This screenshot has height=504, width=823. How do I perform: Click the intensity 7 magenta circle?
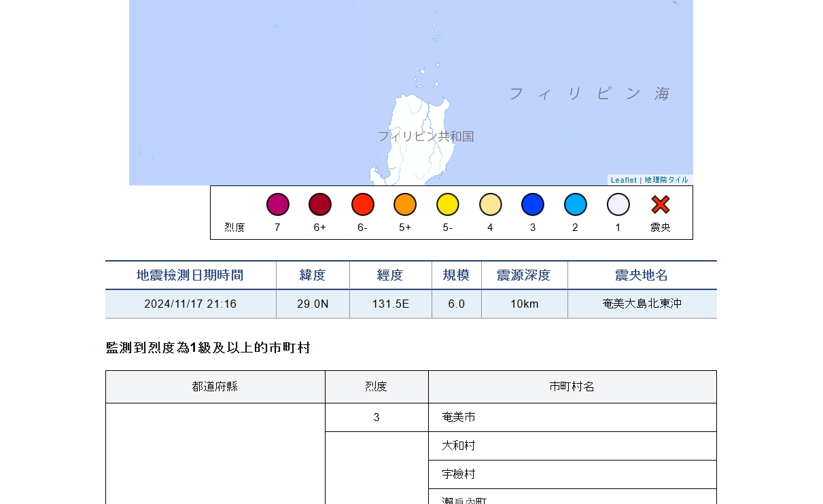pos(277,204)
